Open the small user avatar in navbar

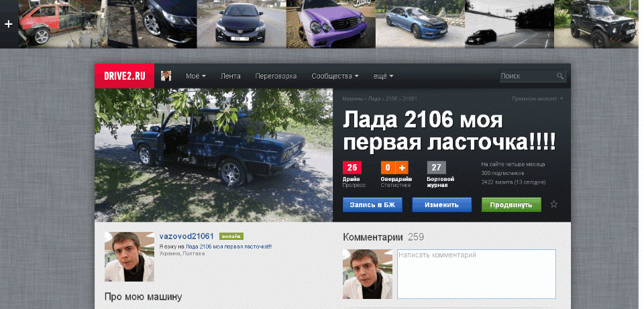[x=166, y=76]
